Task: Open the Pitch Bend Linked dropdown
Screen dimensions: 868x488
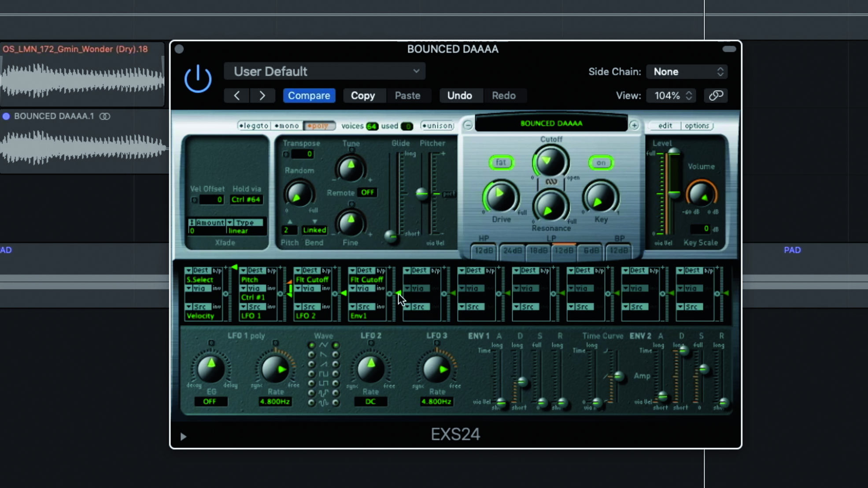Action: tap(314, 230)
